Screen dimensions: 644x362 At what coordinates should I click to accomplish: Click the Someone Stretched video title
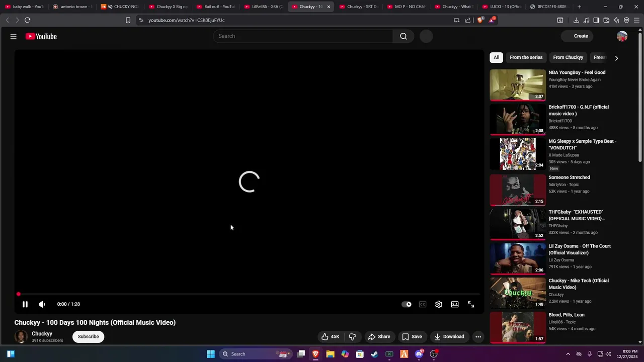(569, 177)
